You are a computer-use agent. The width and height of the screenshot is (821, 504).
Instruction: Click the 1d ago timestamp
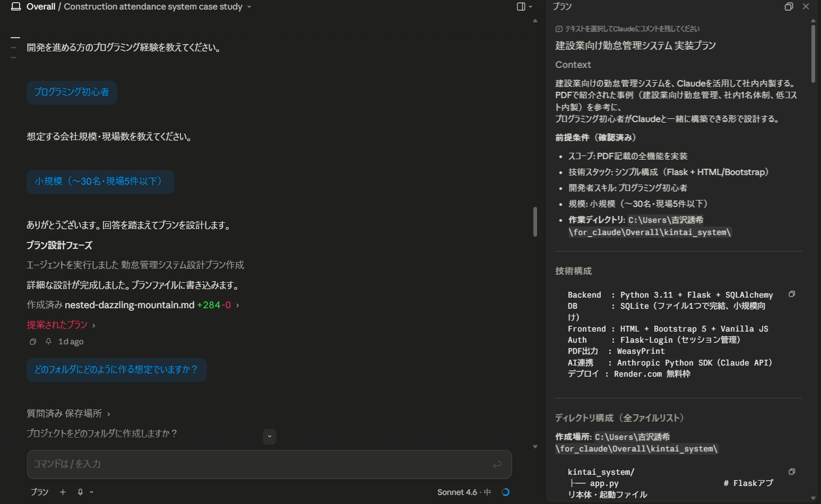71,342
